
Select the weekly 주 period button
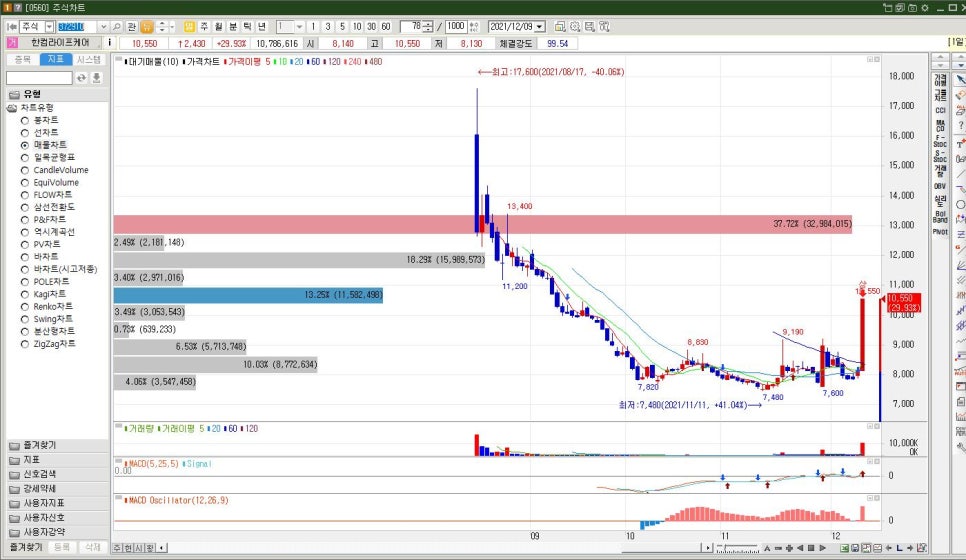[204, 26]
